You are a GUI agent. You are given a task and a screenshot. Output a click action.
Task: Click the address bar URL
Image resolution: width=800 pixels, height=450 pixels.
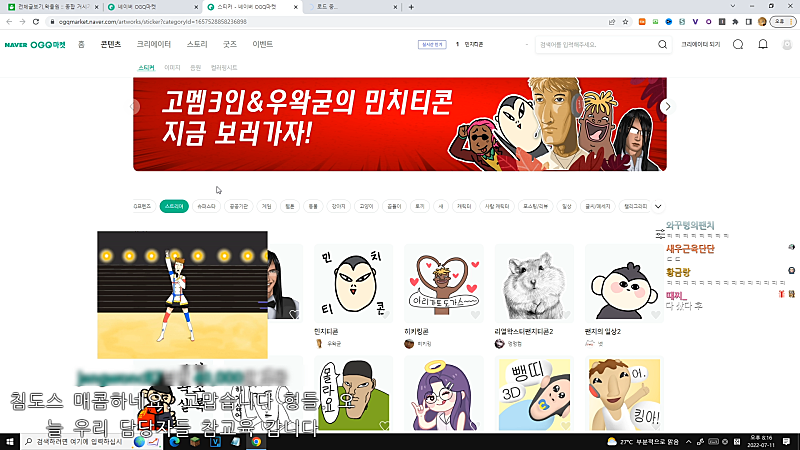[x=153, y=22]
